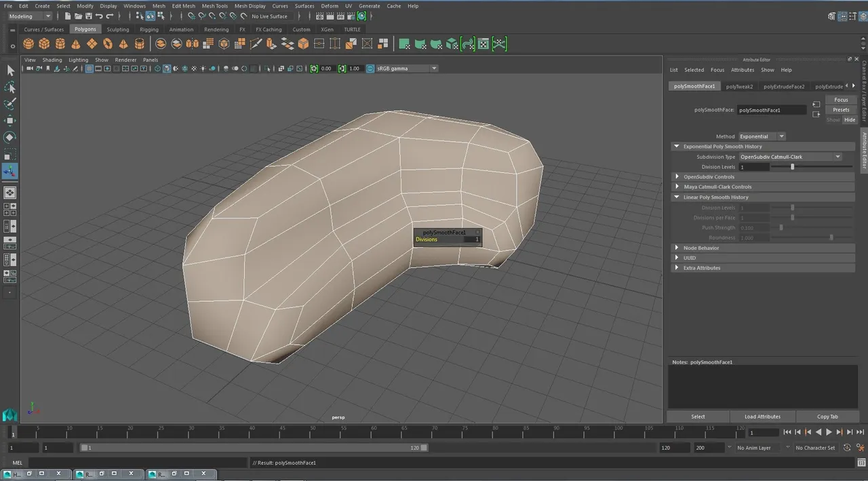This screenshot has height=481, width=868.
Task: Switch to the Sculpting shelf tab
Action: coord(118,29)
